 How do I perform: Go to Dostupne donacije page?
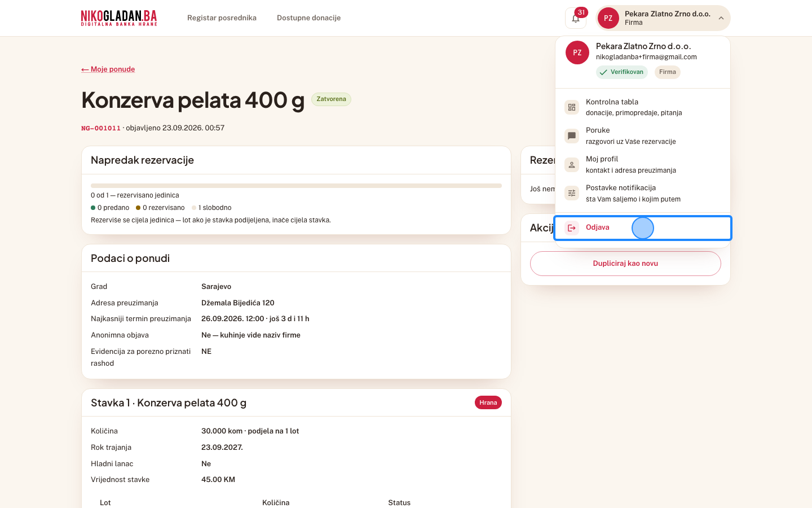tap(308, 18)
